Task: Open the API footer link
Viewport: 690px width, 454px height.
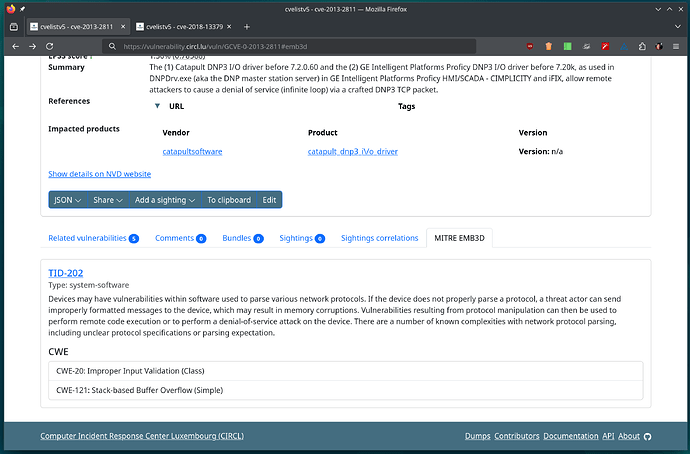Action: (608, 436)
